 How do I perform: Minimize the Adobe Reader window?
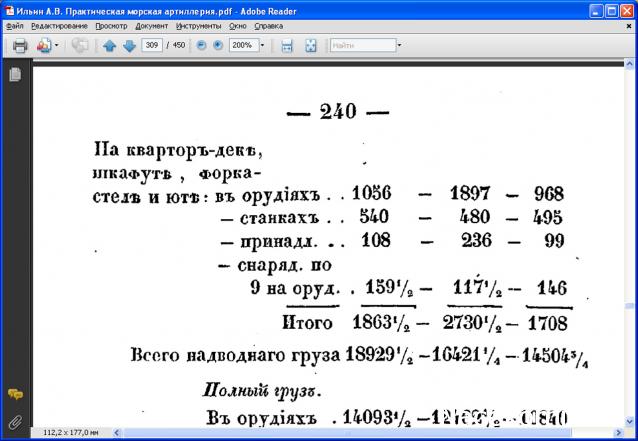pyautogui.click(x=596, y=11)
